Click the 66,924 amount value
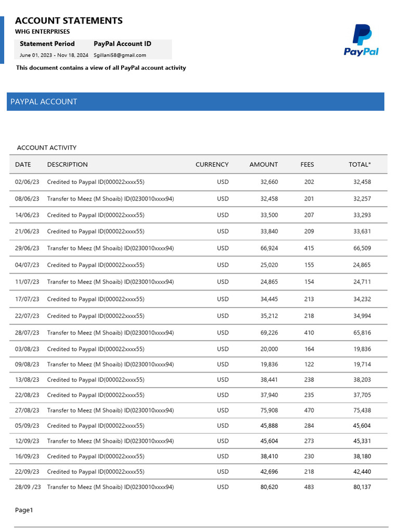This screenshot has width=399, height=532. pyautogui.click(x=269, y=248)
